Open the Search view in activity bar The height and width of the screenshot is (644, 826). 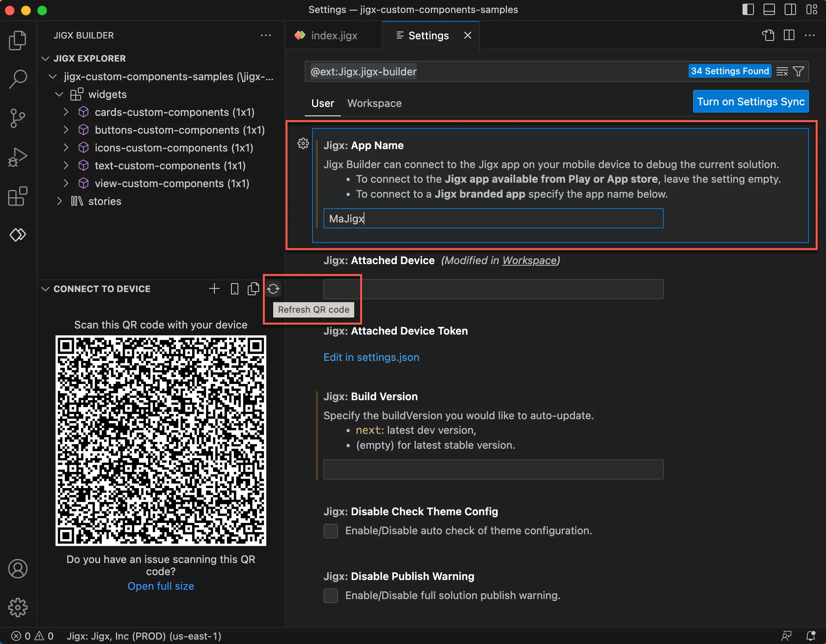coord(17,79)
